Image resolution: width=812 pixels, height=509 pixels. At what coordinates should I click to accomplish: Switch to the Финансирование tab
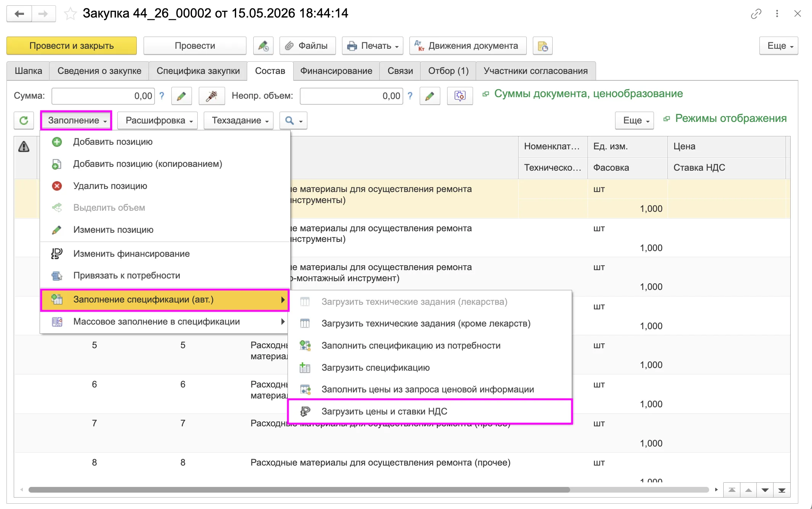coord(336,71)
